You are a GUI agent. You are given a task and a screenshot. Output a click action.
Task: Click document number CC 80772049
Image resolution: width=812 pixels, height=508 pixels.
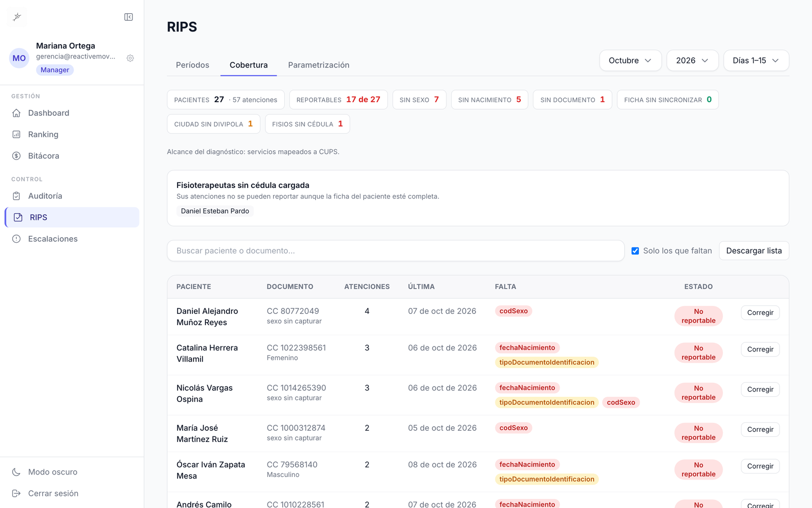293,311
